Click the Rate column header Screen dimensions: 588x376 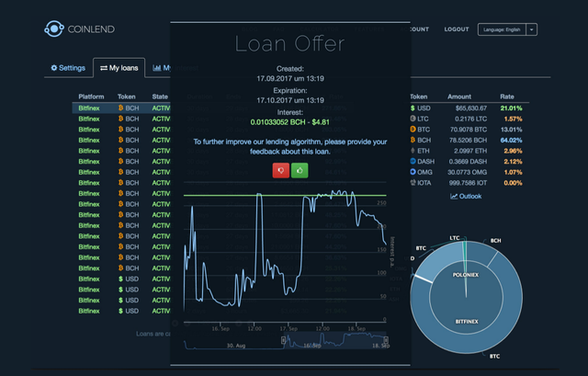(x=506, y=97)
